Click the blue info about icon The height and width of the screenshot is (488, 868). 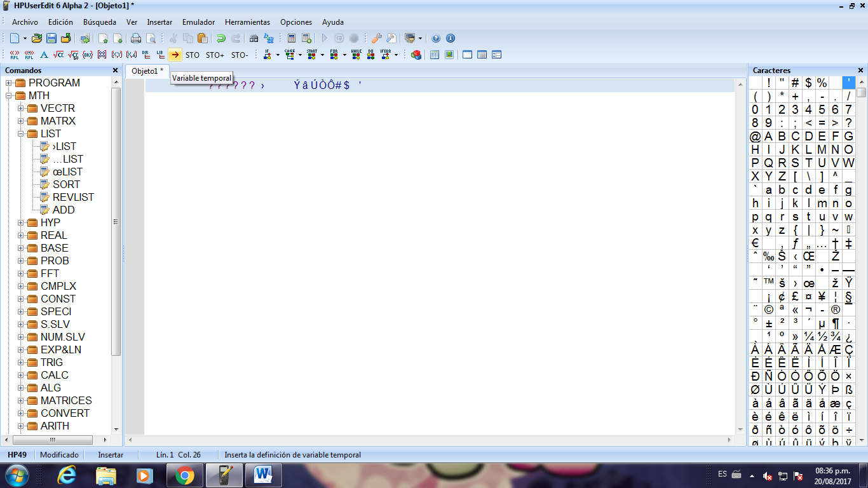[451, 38]
